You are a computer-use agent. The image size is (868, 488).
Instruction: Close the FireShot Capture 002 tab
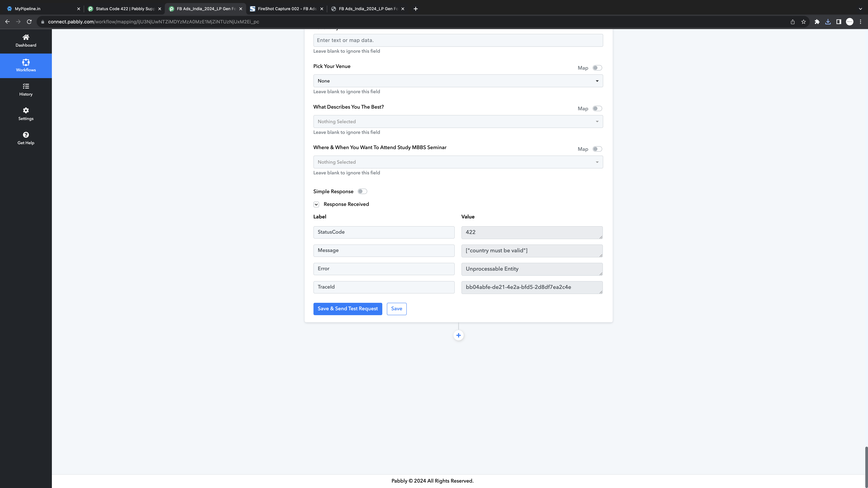(321, 9)
